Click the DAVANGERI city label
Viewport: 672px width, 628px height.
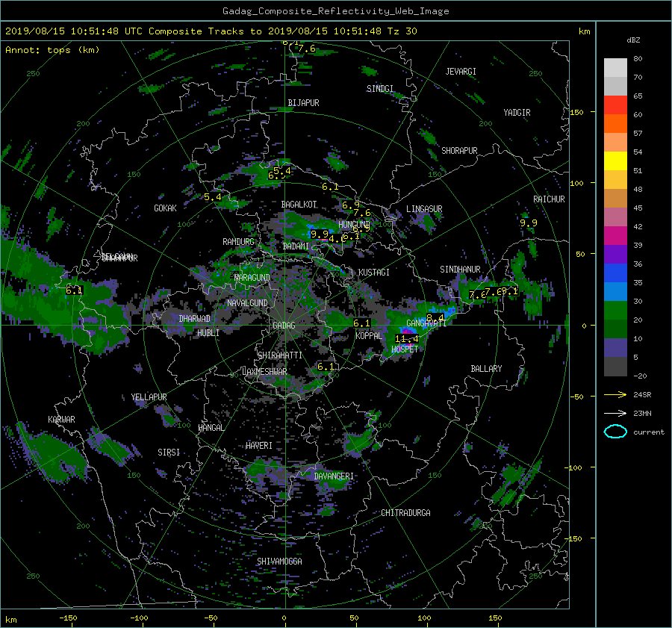pos(334,476)
